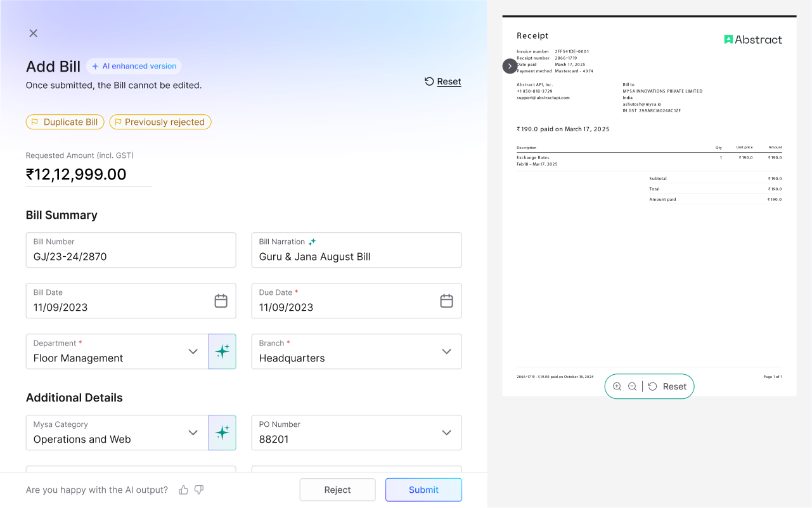
Task: Click the Reset icon in the receipt viewer
Action: (x=652, y=386)
